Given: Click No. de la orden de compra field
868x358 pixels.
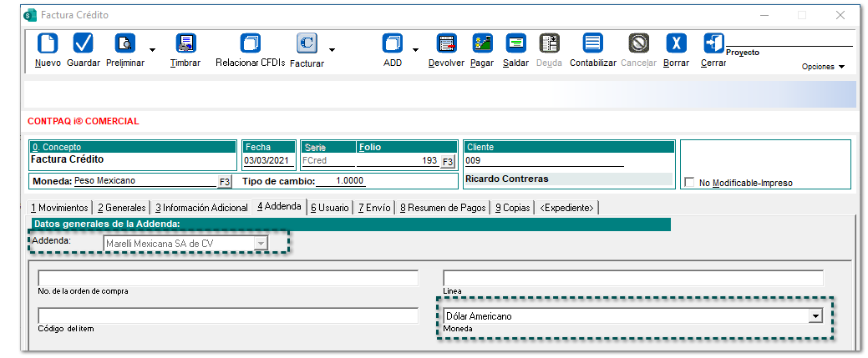Looking at the screenshot, I should point(228,279).
